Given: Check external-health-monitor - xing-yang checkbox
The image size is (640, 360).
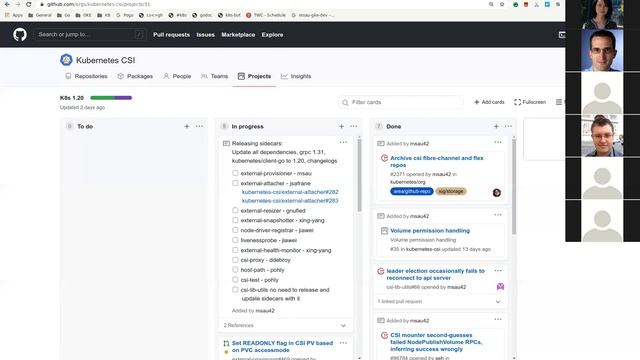Looking at the screenshot, I should coord(235,250).
